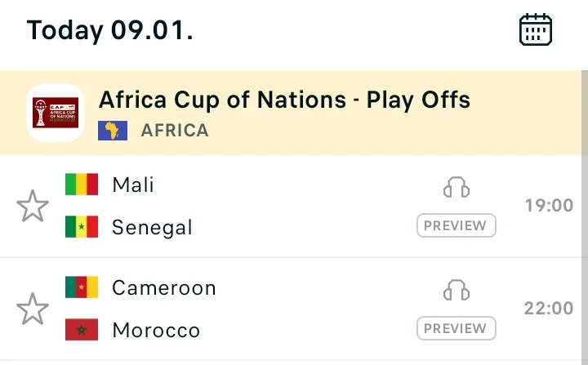
Task: Click the Mali flag icon
Action: (82, 185)
